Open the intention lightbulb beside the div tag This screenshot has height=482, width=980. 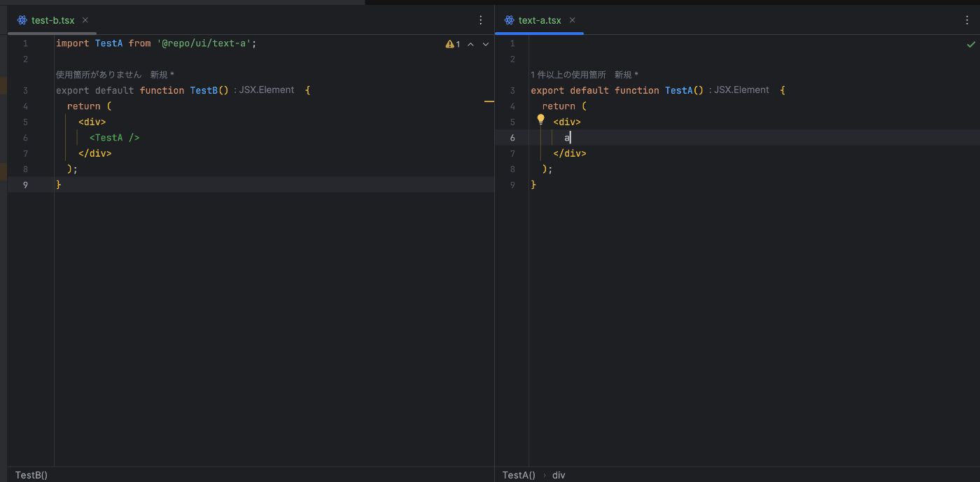pyautogui.click(x=540, y=119)
